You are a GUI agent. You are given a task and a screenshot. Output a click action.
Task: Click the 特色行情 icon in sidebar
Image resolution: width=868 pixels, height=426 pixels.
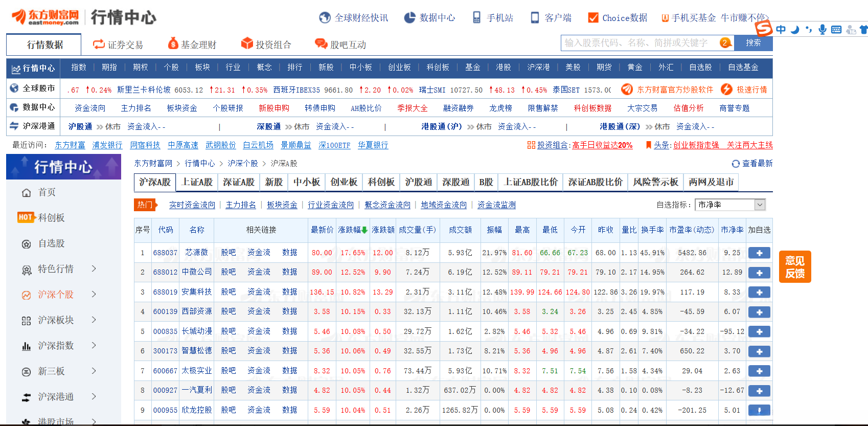point(27,270)
